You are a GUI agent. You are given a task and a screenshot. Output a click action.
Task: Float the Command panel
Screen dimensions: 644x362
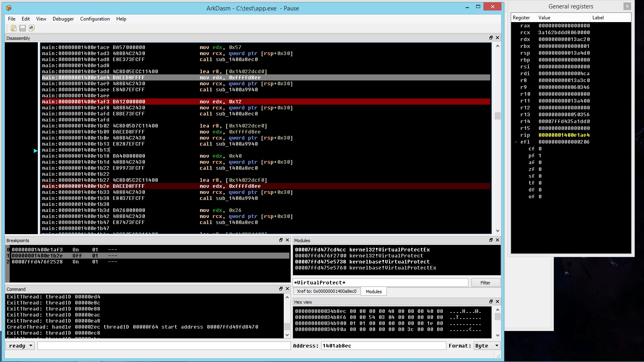tap(281, 289)
